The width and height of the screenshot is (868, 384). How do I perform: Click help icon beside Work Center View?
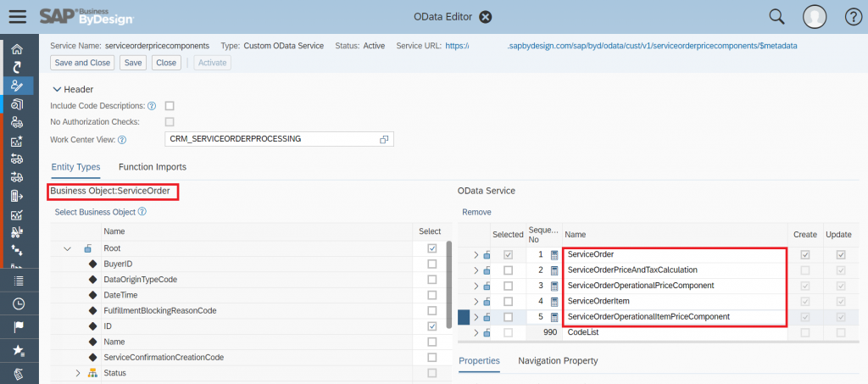(x=122, y=140)
